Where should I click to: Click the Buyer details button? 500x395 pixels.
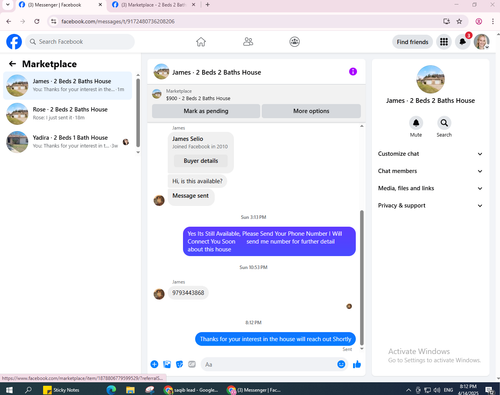click(201, 161)
